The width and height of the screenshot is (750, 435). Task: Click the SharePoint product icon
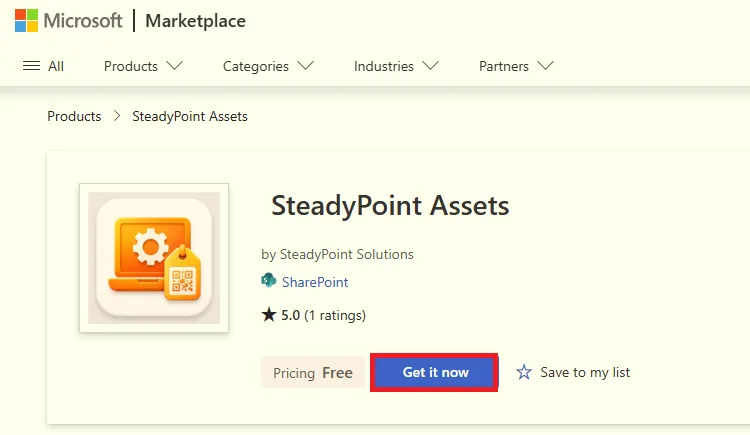click(269, 280)
